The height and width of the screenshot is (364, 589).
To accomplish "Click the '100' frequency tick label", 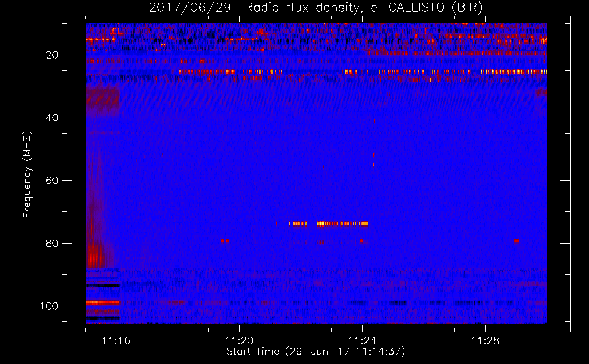I will [x=49, y=306].
